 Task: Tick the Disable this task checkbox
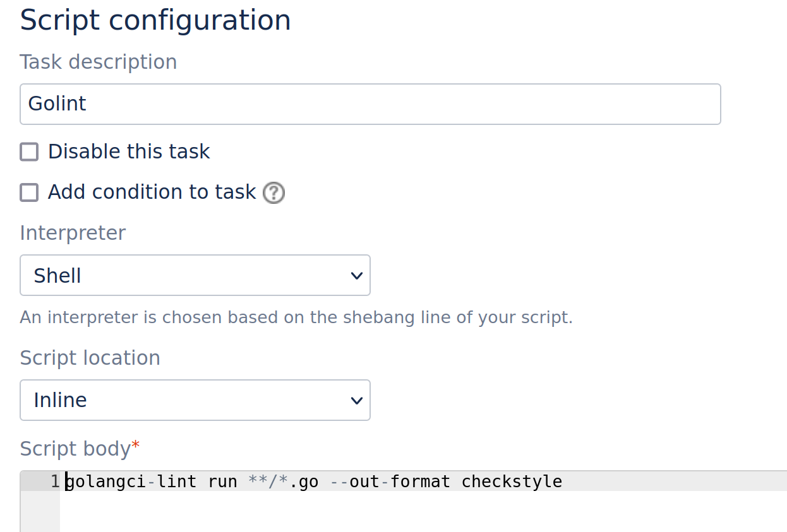29,152
